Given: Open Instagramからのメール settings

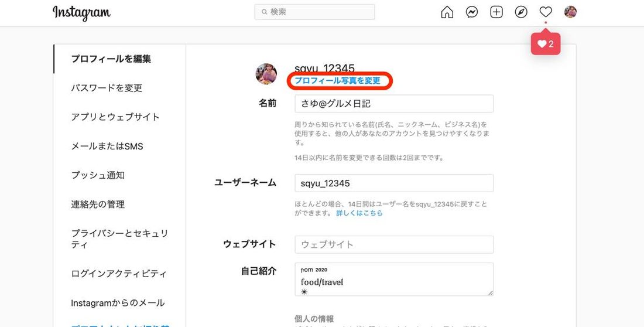Looking at the screenshot, I should tap(118, 303).
